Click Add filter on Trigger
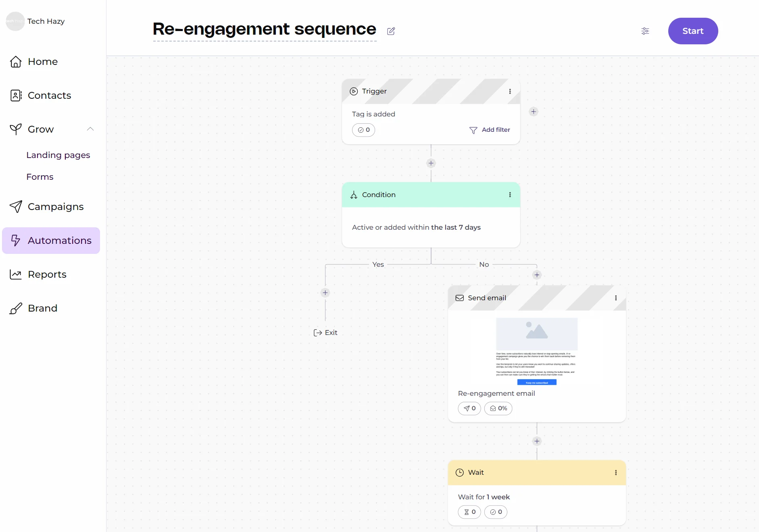The width and height of the screenshot is (759, 532). [490, 130]
